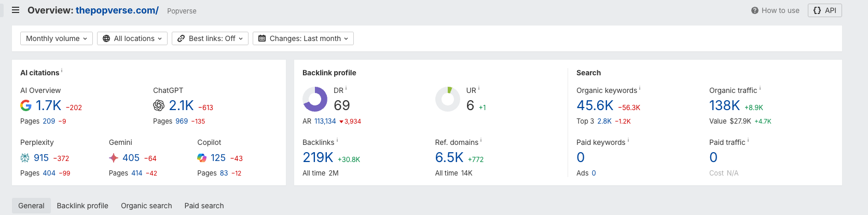Click the Paid traffic info icon

748,140
